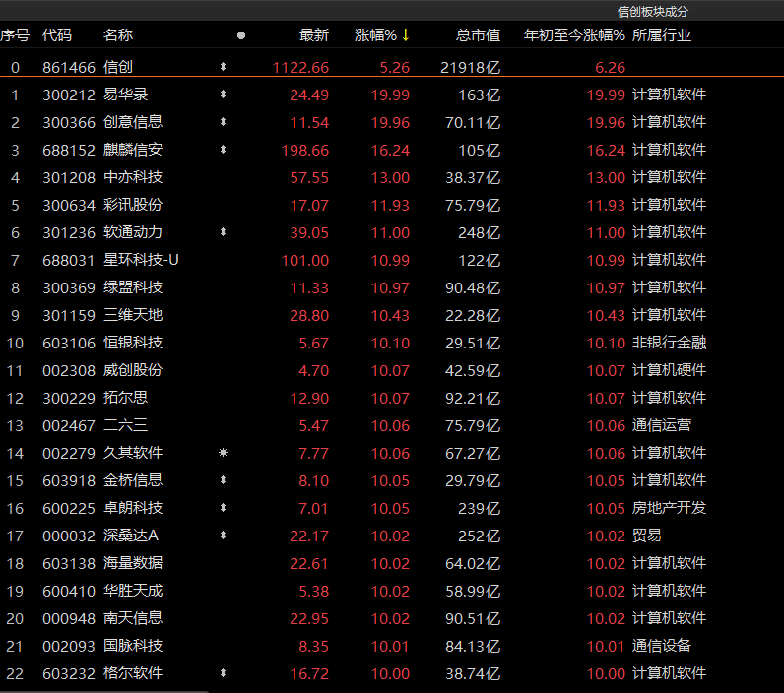This screenshot has width=784, height=693.
Task: Click stock code 300212
Action: coord(69,94)
